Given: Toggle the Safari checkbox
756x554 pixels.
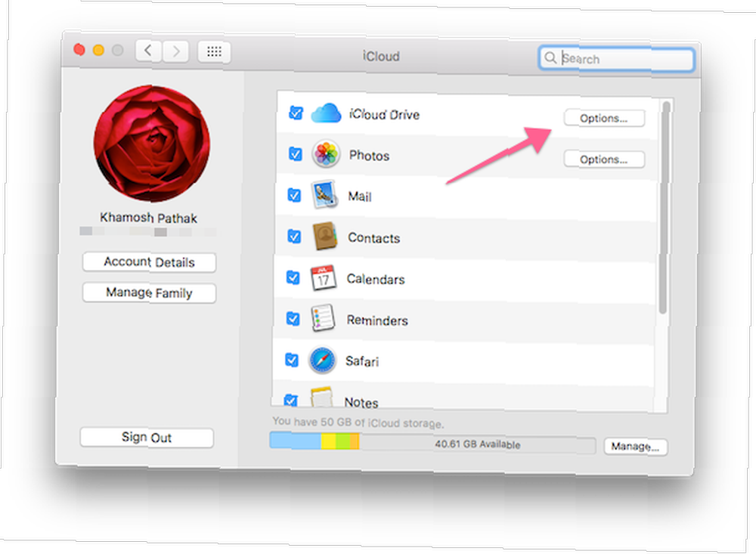Looking at the screenshot, I should (x=292, y=360).
